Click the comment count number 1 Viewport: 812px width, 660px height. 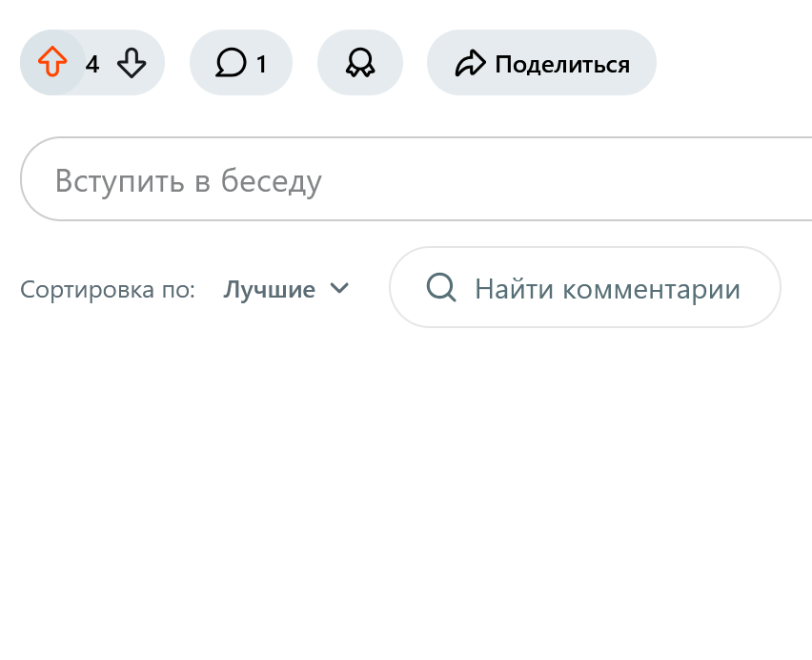click(261, 64)
